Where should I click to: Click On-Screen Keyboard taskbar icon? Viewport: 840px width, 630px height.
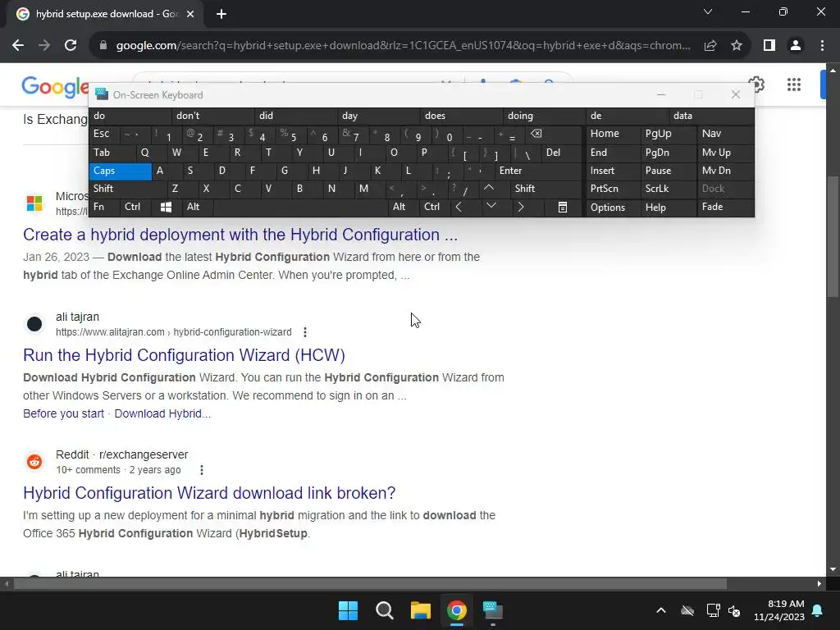pyautogui.click(x=493, y=610)
